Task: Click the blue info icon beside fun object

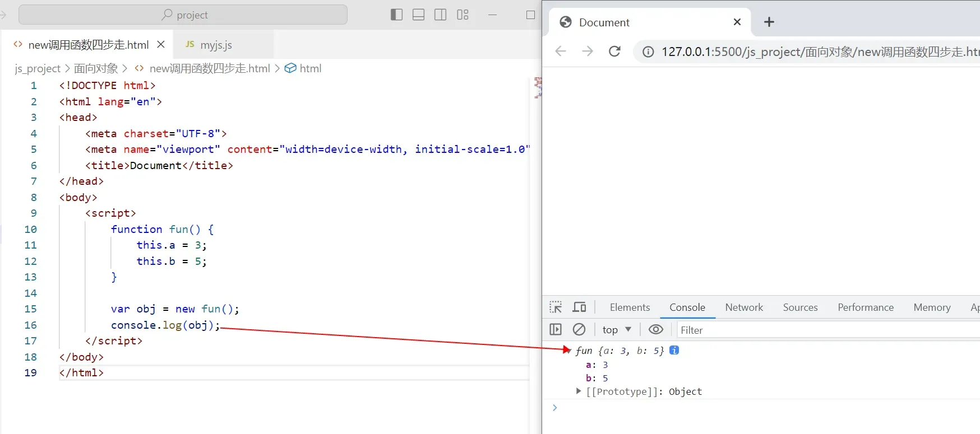Action: (674, 350)
